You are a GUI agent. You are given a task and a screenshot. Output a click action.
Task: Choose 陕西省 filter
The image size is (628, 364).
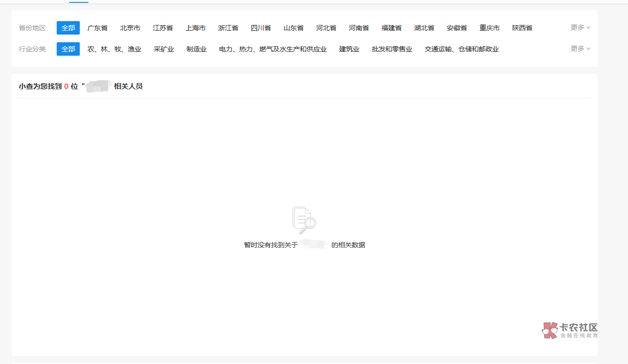(x=522, y=28)
